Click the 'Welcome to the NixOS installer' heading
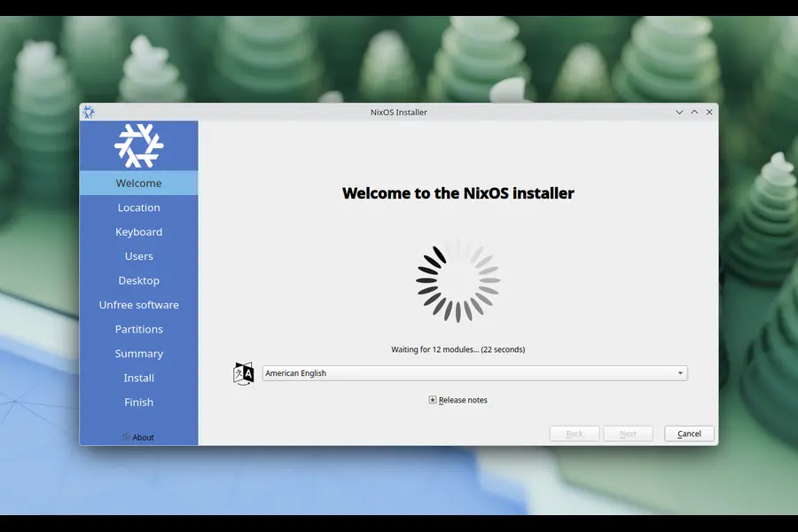 (458, 193)
